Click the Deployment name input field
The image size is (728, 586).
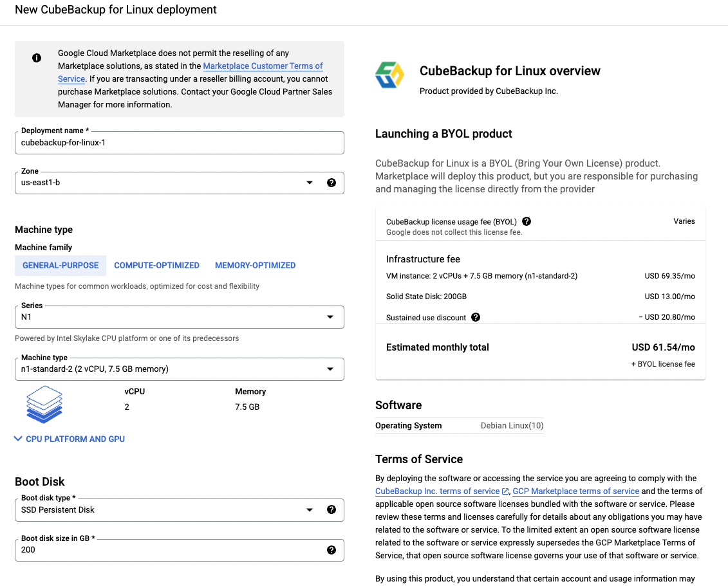(179, 143)
